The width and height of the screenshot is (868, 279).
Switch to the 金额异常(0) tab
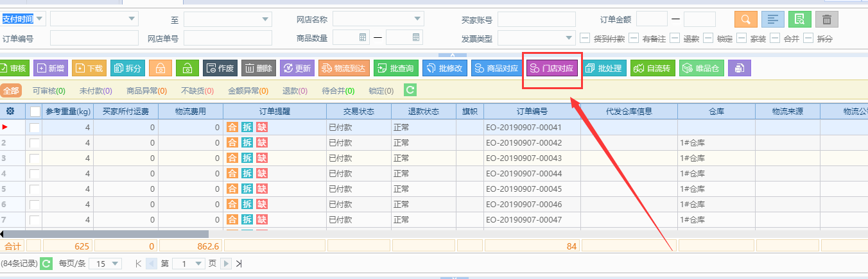tap(248, 91)
